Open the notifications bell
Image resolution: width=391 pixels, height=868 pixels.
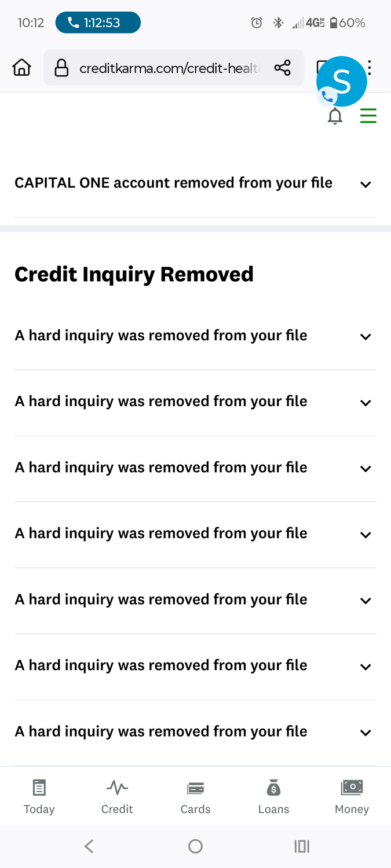[x=335, y=116]
